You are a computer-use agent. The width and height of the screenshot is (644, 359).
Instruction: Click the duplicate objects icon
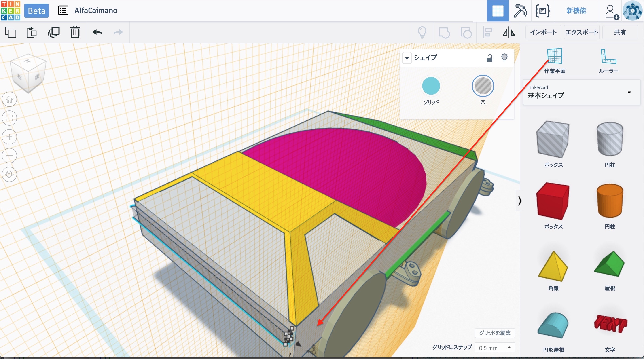53,32
